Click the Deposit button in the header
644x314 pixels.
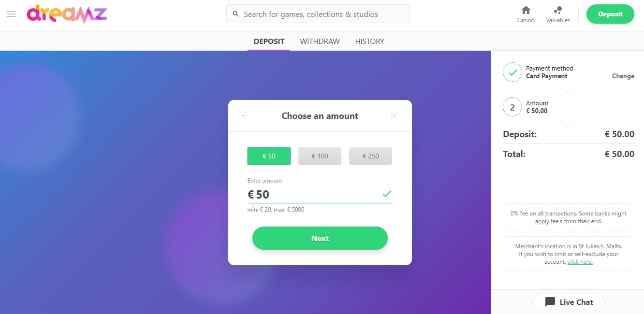(x=610, y=14)
